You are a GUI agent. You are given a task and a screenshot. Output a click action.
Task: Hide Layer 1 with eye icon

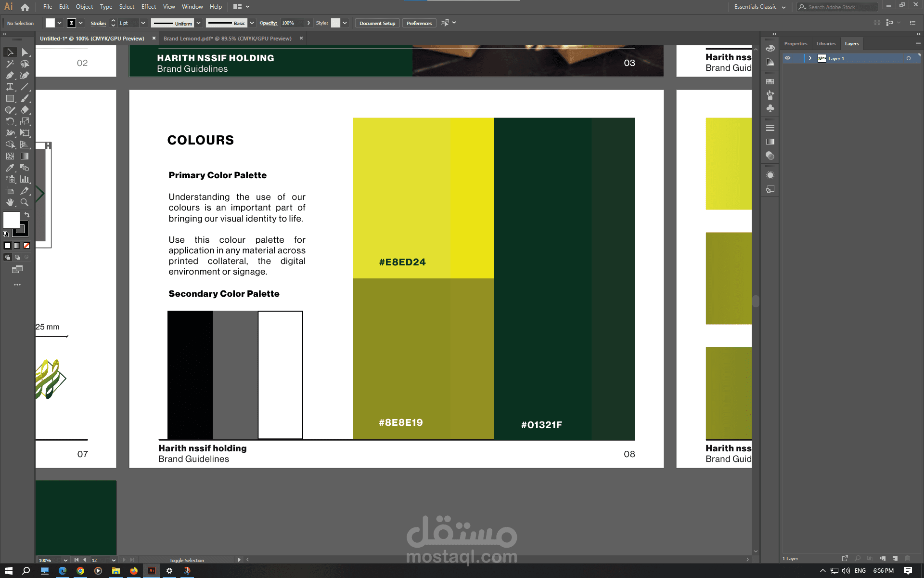coord(788,58)
